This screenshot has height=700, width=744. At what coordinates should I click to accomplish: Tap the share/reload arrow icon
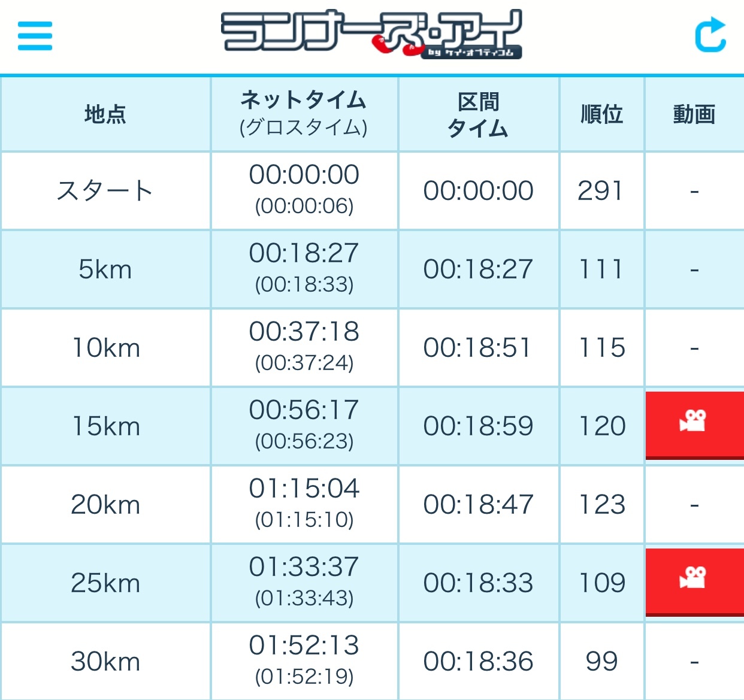coord(710,35)
